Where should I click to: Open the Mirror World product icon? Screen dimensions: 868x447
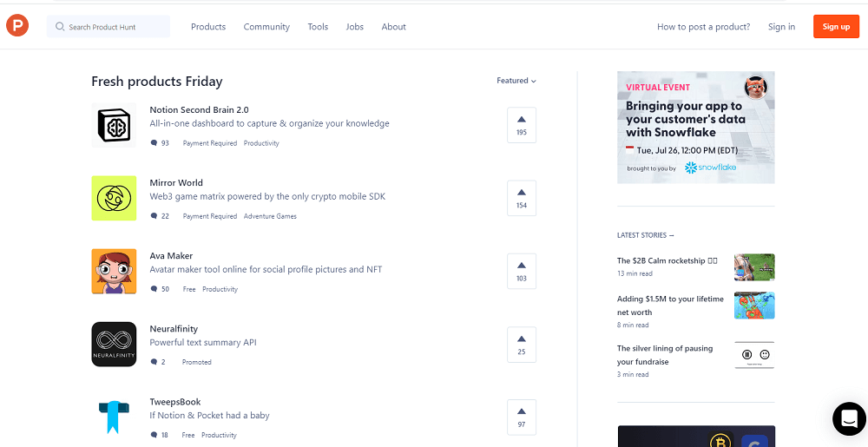pyautogui.click(x=114, y=198)
